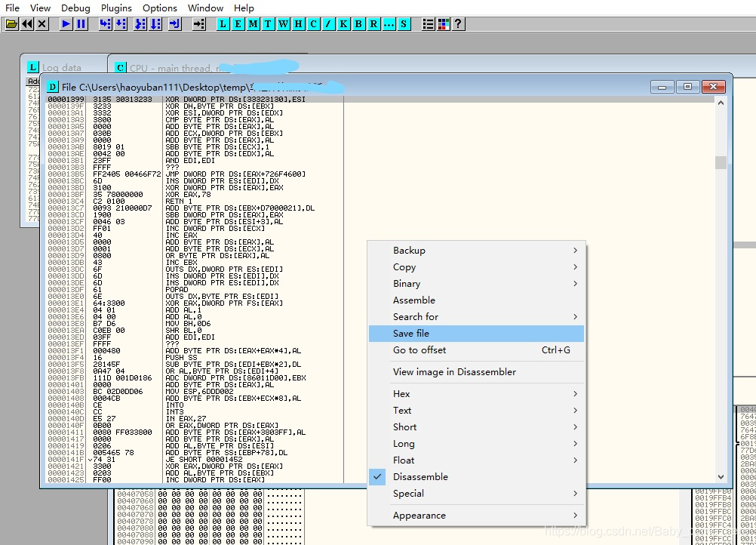Show Run trace with the ellipsis button
This screenshot has width=756, height=545.
click(x=389, y=23)
